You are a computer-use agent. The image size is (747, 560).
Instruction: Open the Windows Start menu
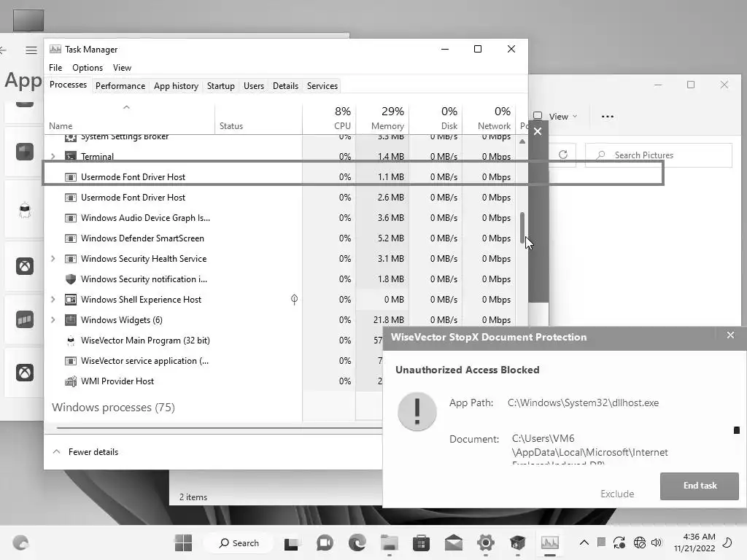[183, 542]
